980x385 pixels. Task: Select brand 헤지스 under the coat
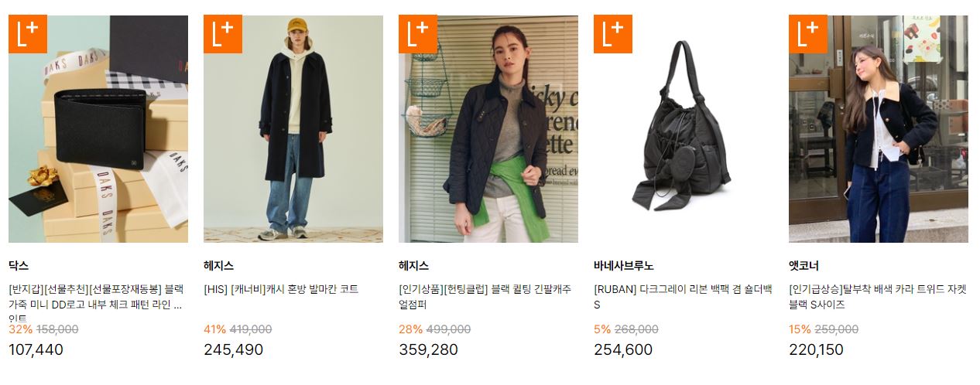pos(218,266)
